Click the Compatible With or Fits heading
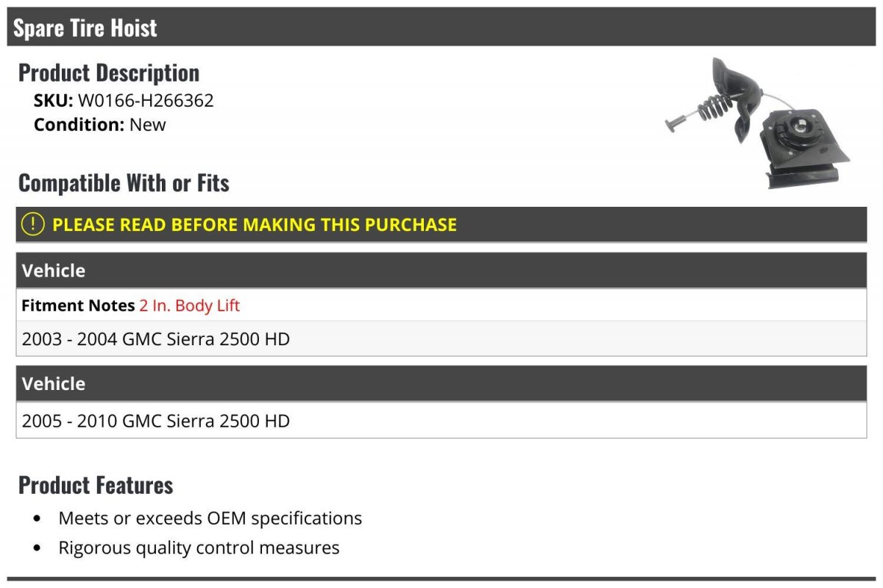 (x=124, y=183)
